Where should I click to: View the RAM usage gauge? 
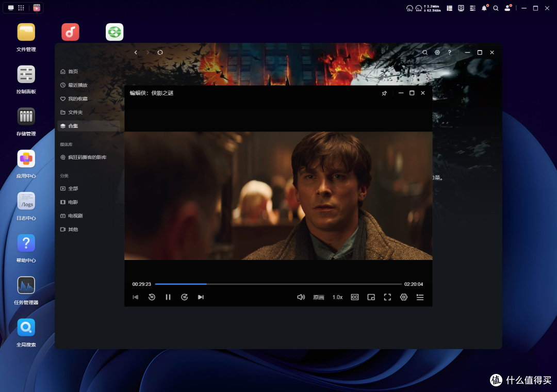coord(419,8)
